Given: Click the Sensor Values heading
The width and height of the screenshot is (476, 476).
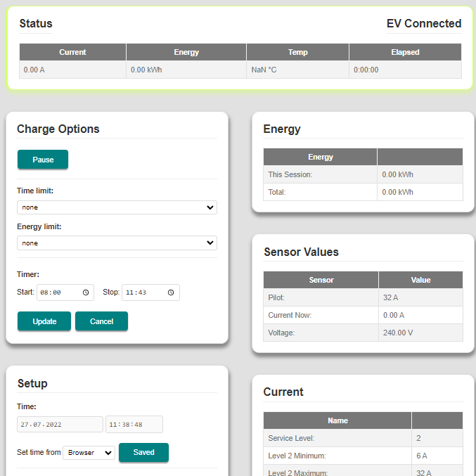Looking at the screenshot, I should pyautogui.click(x=301, y=252).
